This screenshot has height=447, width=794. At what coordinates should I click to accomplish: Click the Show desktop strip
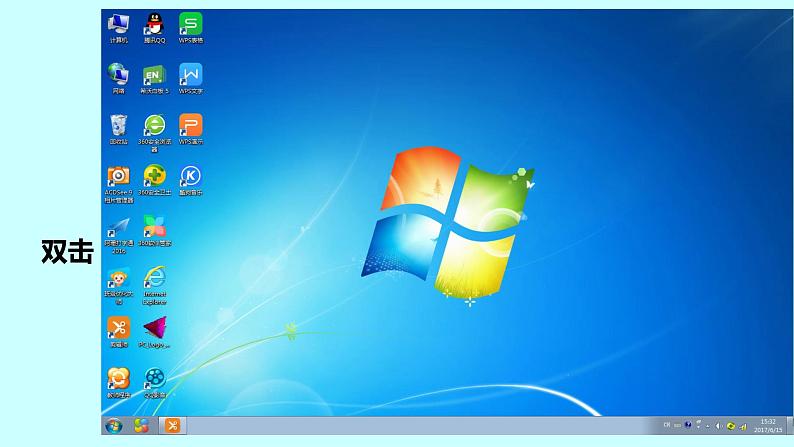pos(790,426)
